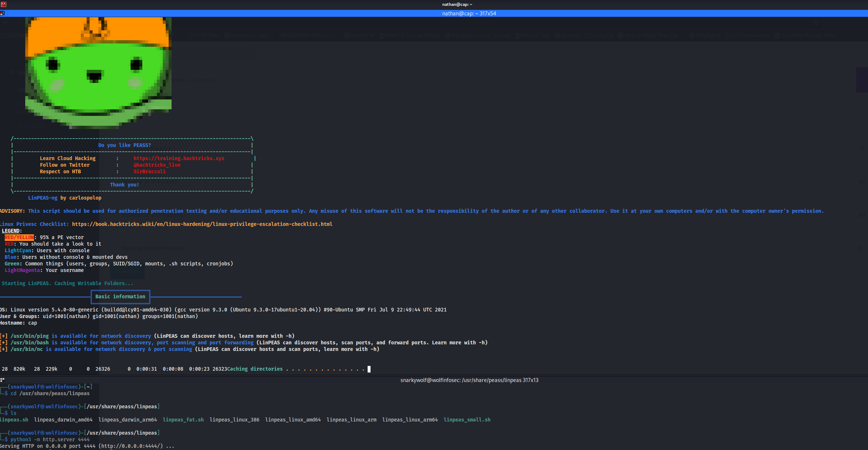868x450 pixels.
Task: Click the 'Thank you!' banner text
Action: 125,185
